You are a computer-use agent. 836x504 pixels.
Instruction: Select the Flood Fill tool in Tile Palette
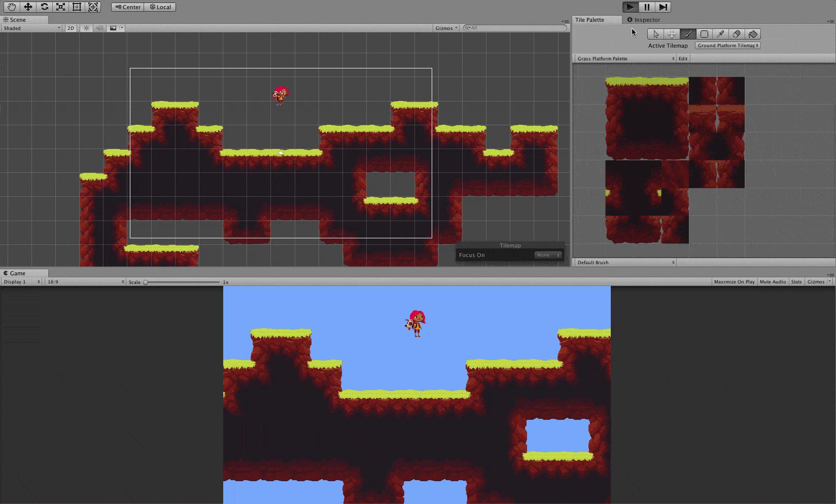(x=753, y=34)
